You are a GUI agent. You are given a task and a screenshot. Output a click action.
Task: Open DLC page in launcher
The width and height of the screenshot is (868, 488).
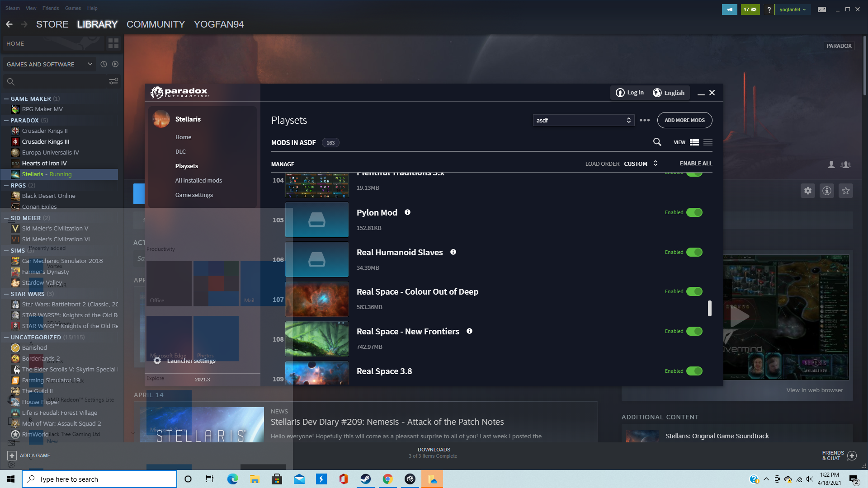[181, 151]
